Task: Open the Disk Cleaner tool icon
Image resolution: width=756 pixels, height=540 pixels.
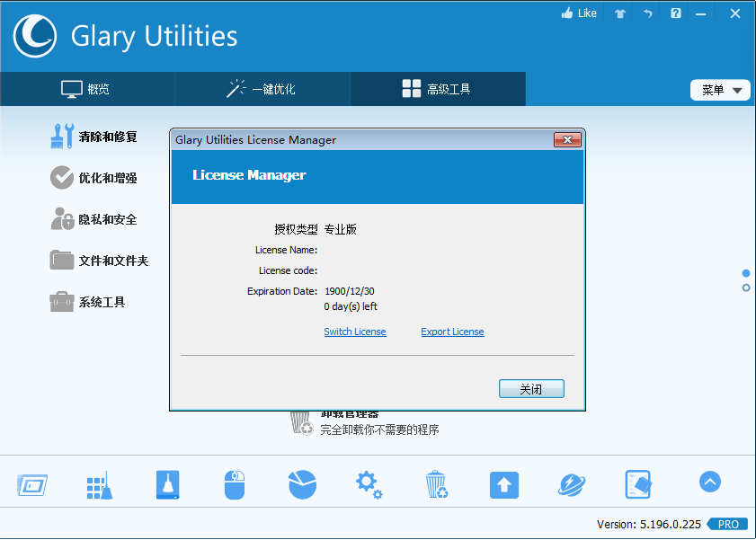Action: pos(166,484)
